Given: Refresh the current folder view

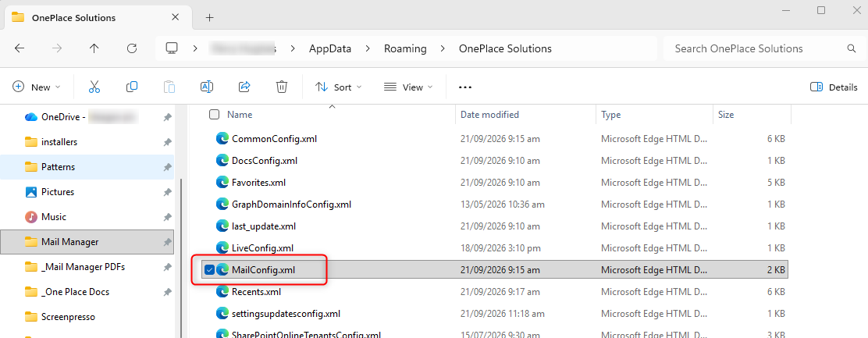Looking at the screenshot, I should (x=132, y=48).
